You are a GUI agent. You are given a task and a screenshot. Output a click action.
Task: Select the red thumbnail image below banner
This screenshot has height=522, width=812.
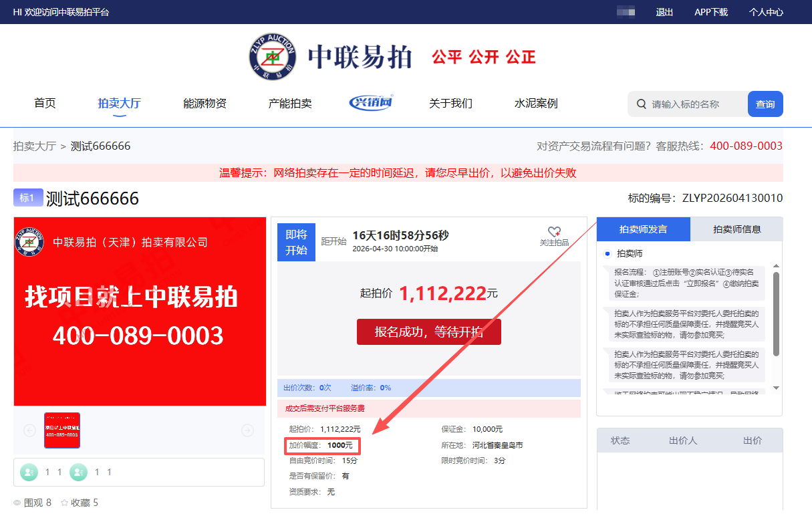[x=62, y=430]
